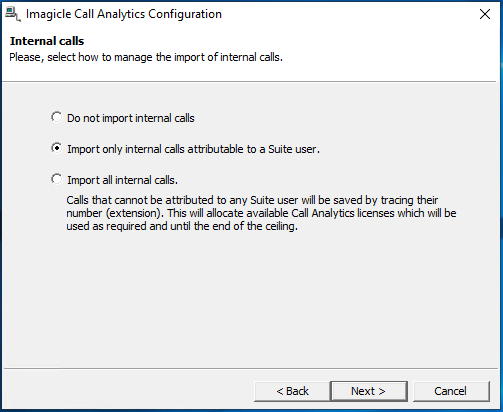Click the bold 'Internal calls' heading
Screen dimensions: 503x412
coord(47,41)
